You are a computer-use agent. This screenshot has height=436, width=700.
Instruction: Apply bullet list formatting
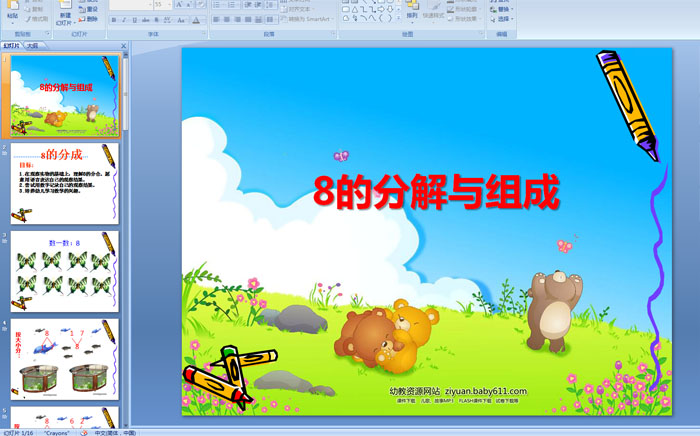(x=217, y=5)
